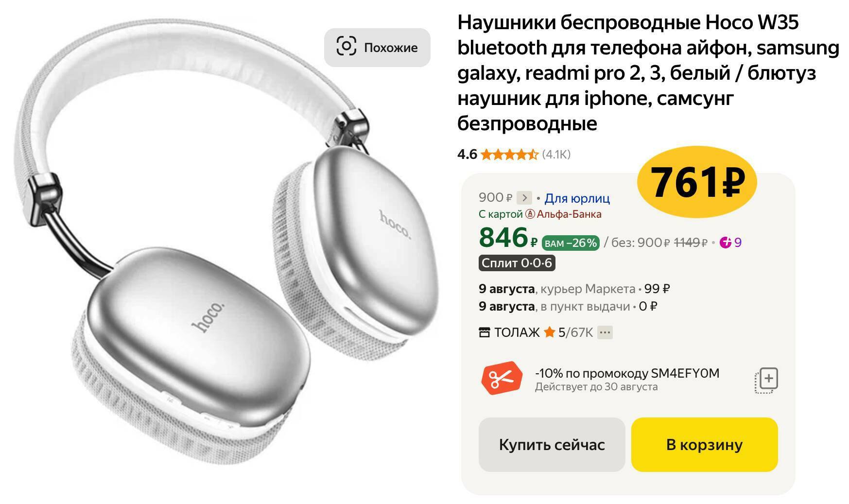Open the Для юрлиц link
The image size is (849, 504).
[x=577, y=198]
